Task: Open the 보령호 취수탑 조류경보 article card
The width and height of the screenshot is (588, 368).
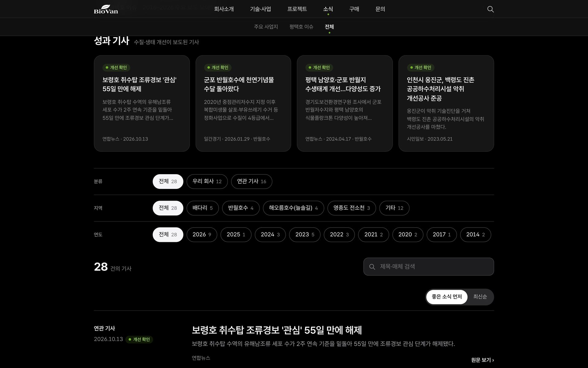Action: pos(142,103)
